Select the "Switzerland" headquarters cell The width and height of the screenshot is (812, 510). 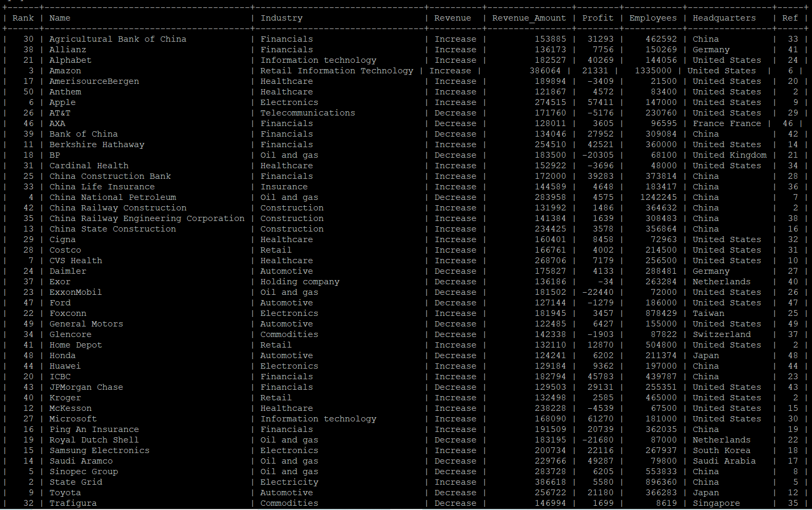pos(721,334)
